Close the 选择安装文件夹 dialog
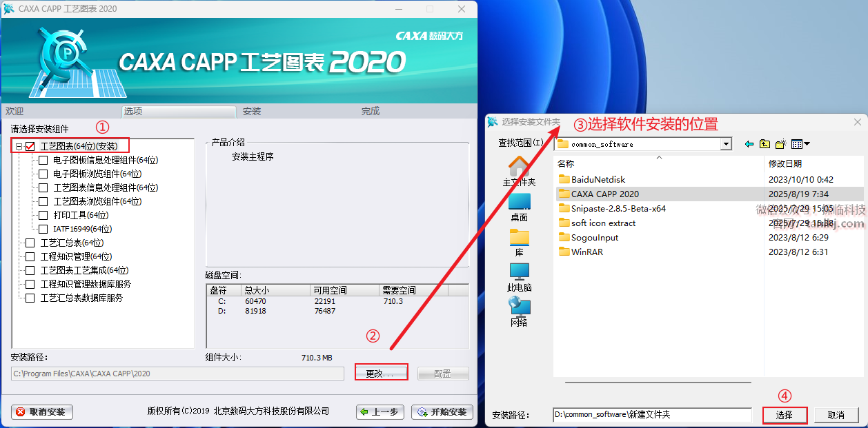This screenshot has width=868, height=428. click(x=858, y=122)
